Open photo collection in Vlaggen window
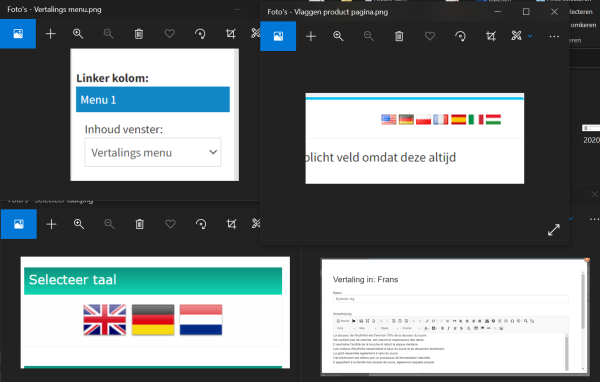Image resolution: width=600 pixels, height=382 pixels. [x=278, y=36]
